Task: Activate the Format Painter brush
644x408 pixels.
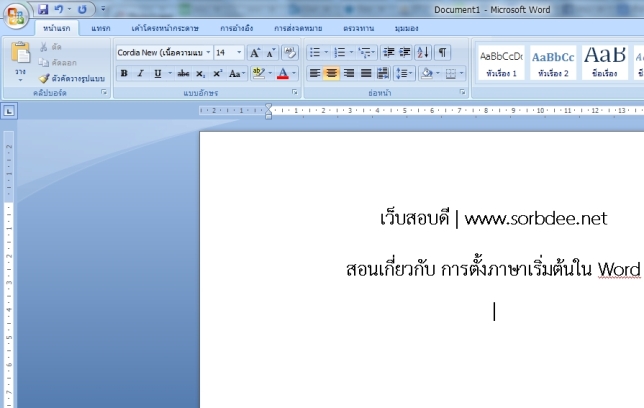Action: 72,78
